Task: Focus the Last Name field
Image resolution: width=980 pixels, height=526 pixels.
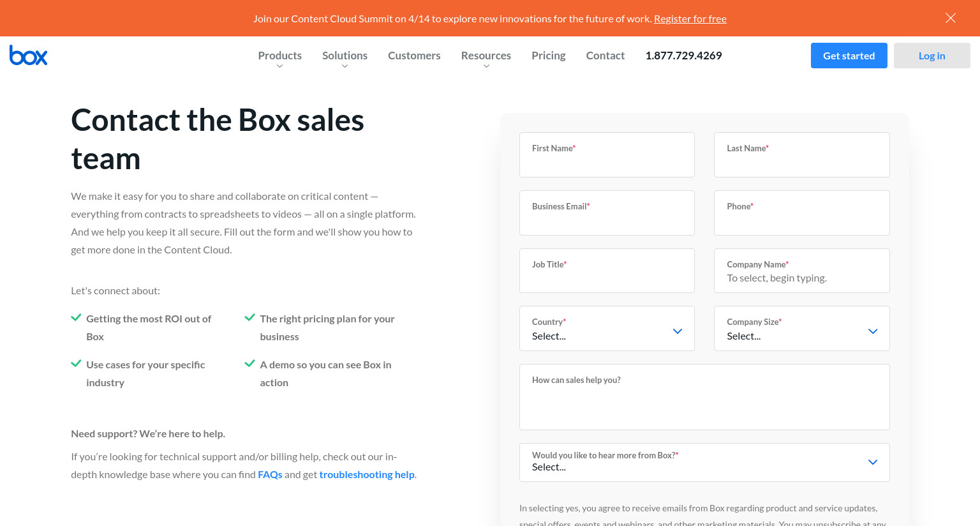Action: point(802,154)
